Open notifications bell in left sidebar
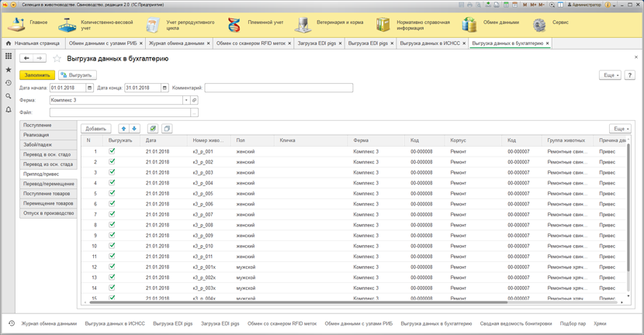This screenshot has width=644, height=335. (9, 109)
